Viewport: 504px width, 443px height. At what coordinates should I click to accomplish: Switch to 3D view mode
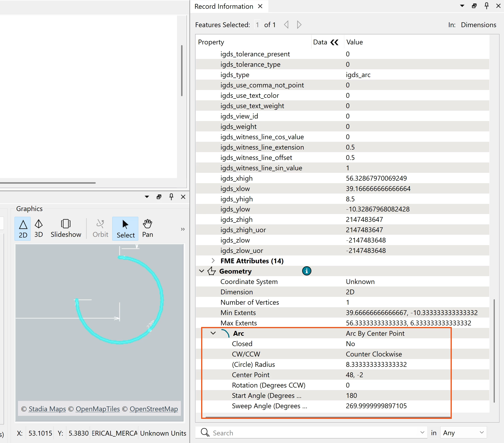(x=38, y=229)
